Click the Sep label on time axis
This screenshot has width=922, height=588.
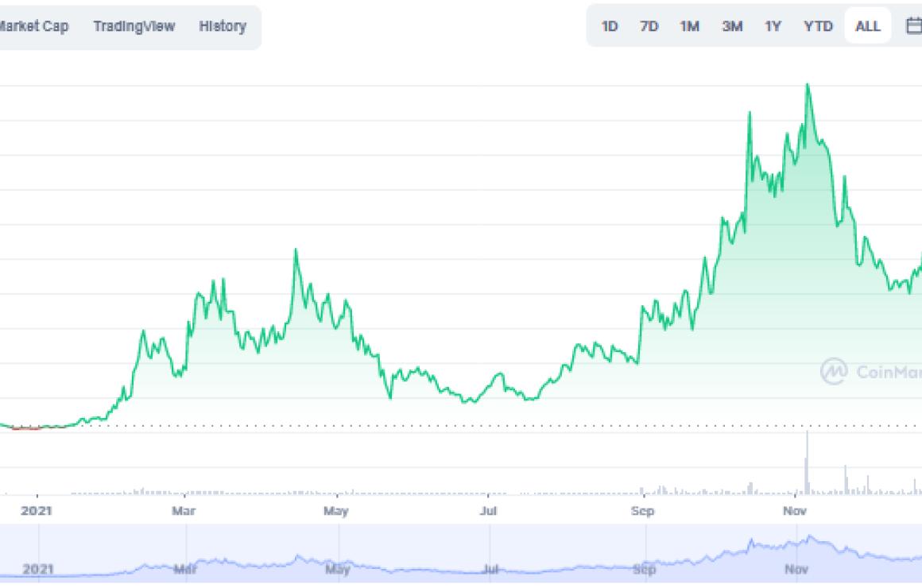pyautogui.click(x=643, y=511)
